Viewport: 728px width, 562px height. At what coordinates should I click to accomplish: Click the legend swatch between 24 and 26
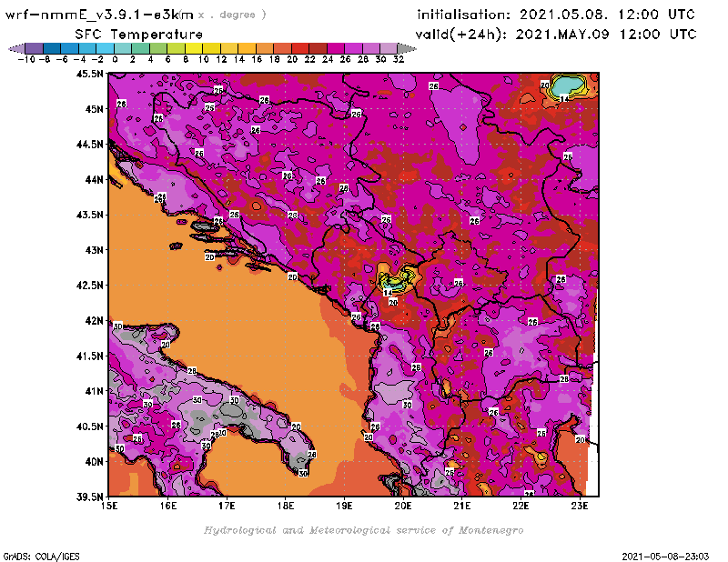pos(335,48)
